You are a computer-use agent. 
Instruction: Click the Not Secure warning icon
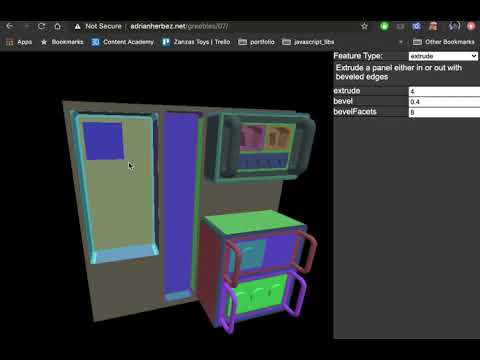[x=77, y=26]
